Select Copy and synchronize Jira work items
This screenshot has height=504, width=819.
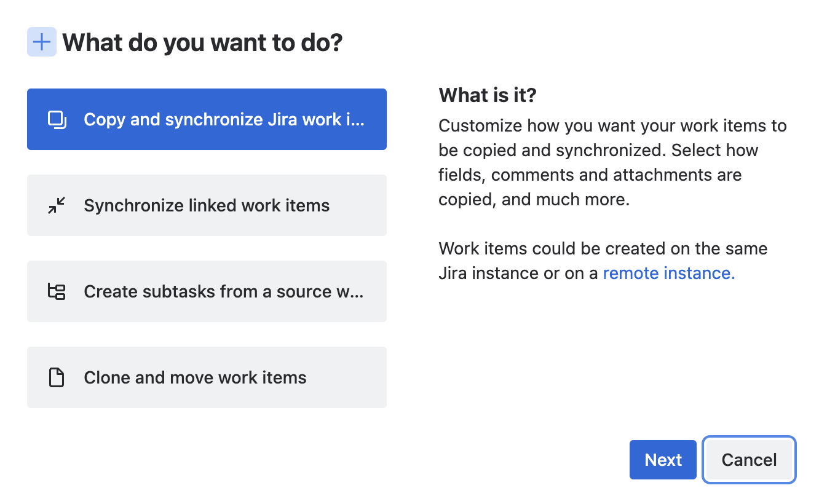207,119
